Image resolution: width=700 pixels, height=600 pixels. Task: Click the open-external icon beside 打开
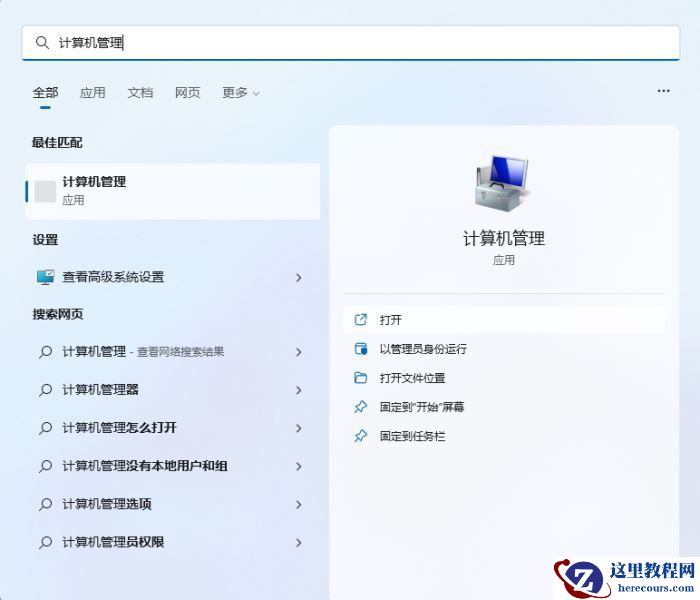click(361, 320)
